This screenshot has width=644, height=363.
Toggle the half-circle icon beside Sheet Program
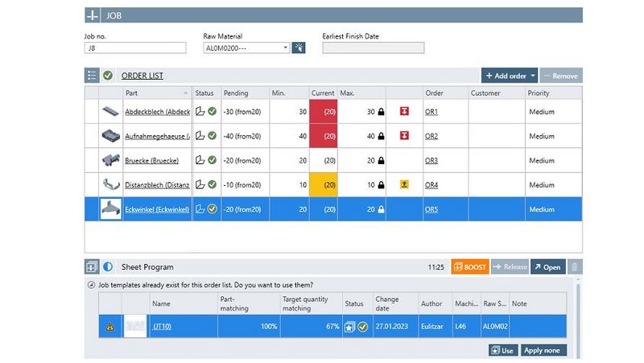pyautogui.click(x=108, y=266)
